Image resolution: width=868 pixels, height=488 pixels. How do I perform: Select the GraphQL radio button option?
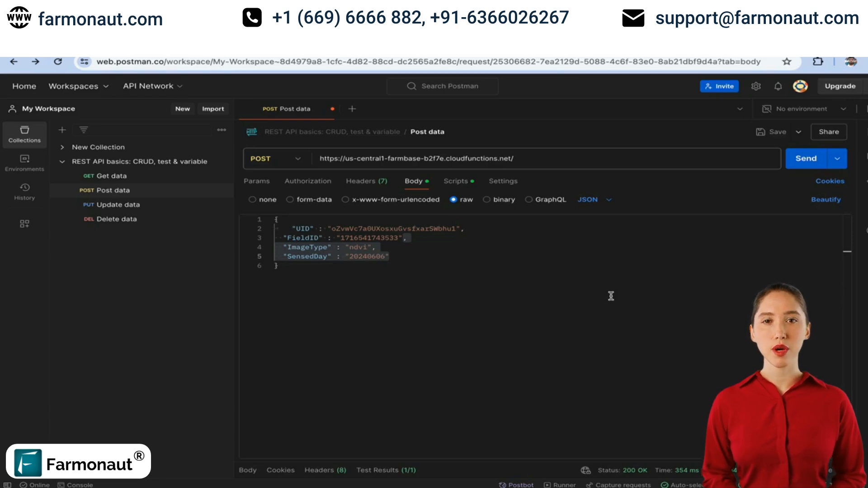528,200
